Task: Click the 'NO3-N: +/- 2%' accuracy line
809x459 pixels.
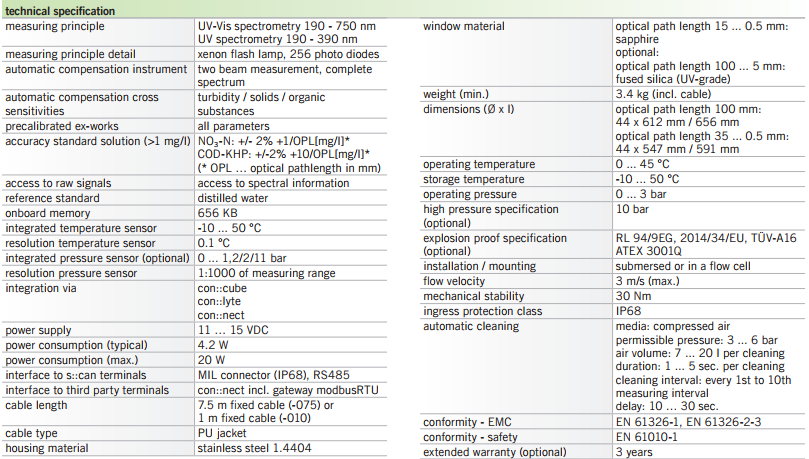Action: click(274, 141)
